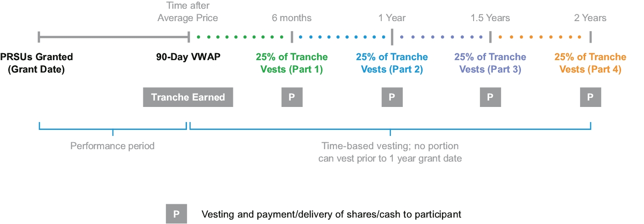Viewport: 644px width, 224px height.
Task: Select the green 25% of Tranche Vests (Part 1) text
Action: coord(292,63)
